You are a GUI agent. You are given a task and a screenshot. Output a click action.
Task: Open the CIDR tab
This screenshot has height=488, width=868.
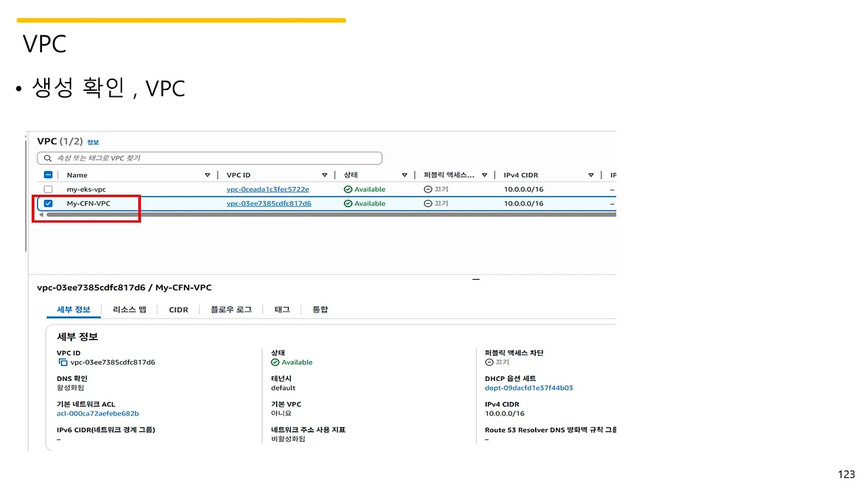(x=178, y=310)
